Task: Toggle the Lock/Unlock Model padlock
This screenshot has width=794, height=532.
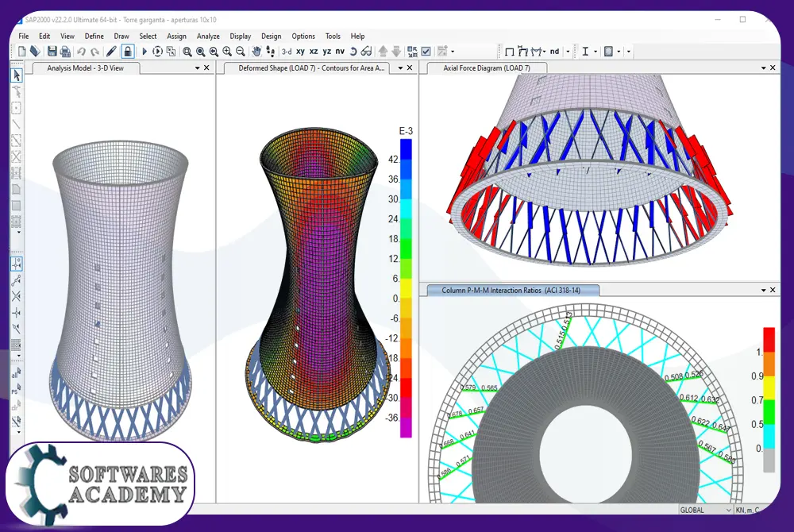Action: coord(128,51)
